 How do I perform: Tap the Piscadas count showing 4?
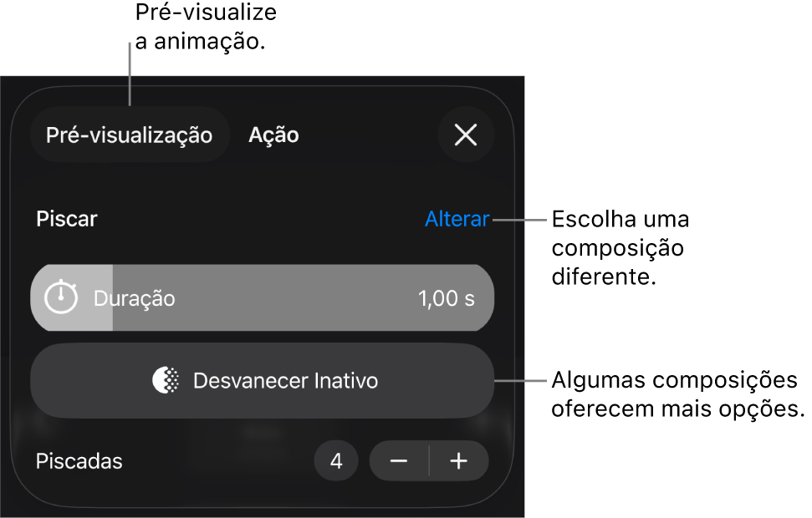point(336,460)
